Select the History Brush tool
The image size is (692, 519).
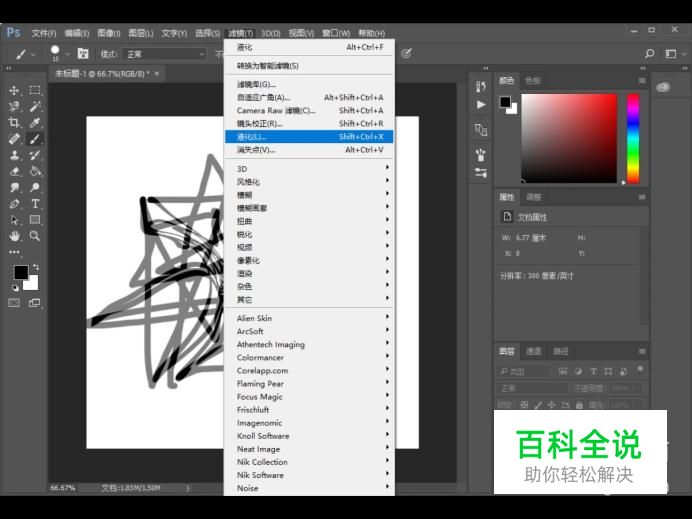tap(35, 155)
